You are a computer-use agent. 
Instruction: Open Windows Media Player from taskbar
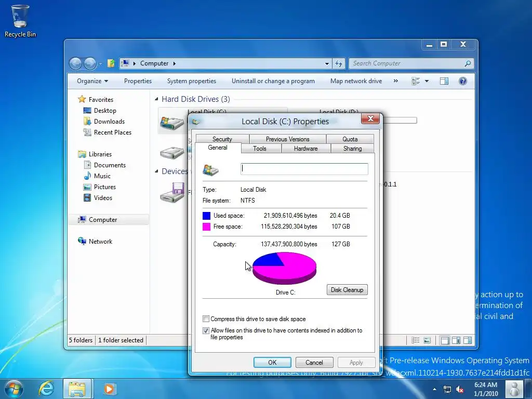(x=109, y=389)
